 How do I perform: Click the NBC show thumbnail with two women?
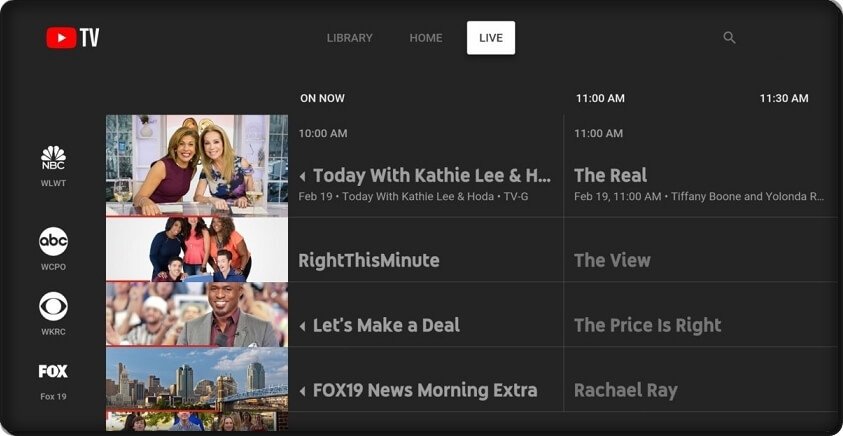[x=197, y=166]
